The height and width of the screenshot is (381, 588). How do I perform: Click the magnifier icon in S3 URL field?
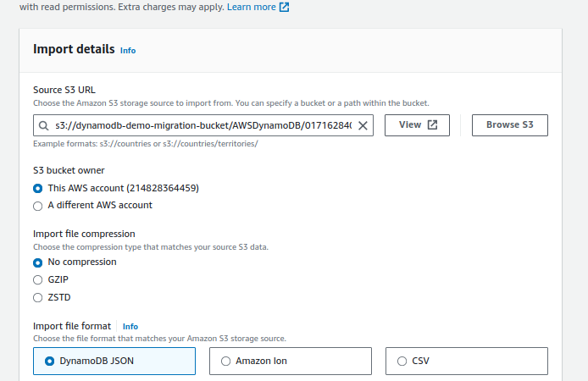(43, 125)
